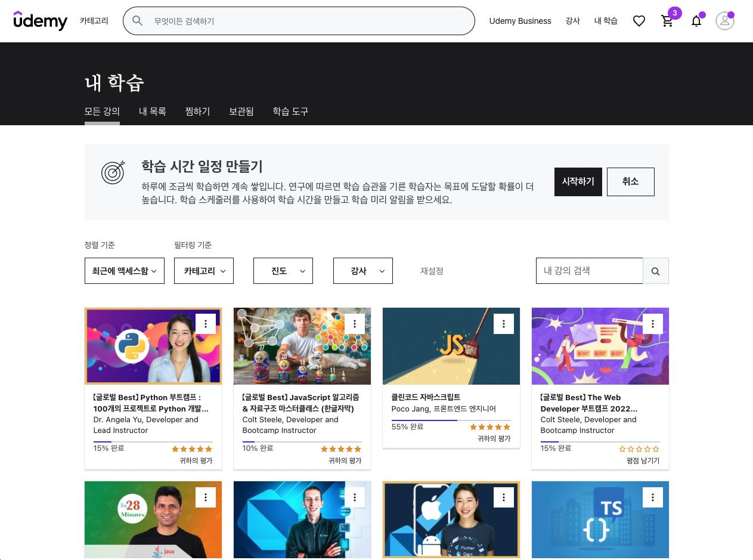The width and height of the screenshot is (753, 560).
Task: Open options menu on 클린코드 자바스크립트 card
Action: point(504,324)
